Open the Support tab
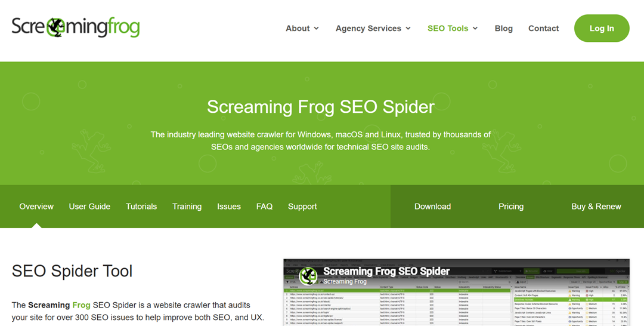 [x=302, y=207]
